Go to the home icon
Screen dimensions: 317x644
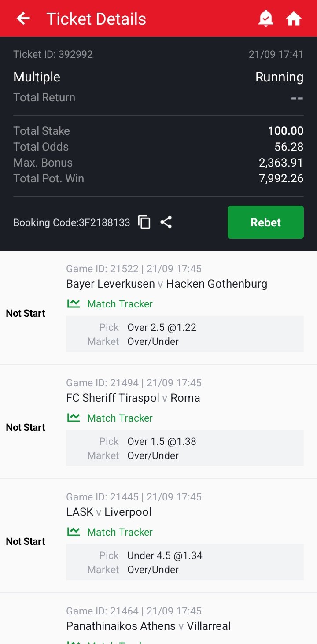(294, 19)
